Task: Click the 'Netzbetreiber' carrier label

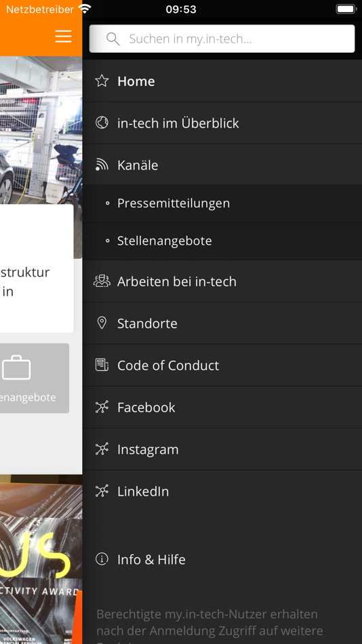Action: (40, 9)
